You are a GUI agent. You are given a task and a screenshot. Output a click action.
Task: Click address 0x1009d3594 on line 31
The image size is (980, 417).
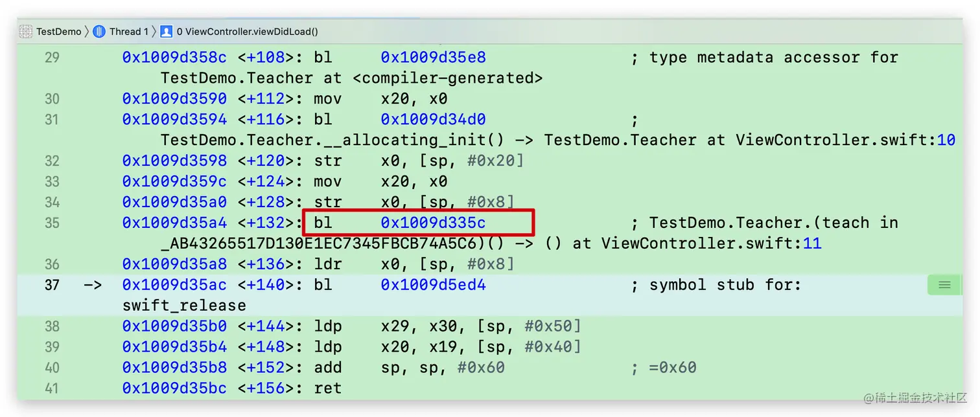174,119
